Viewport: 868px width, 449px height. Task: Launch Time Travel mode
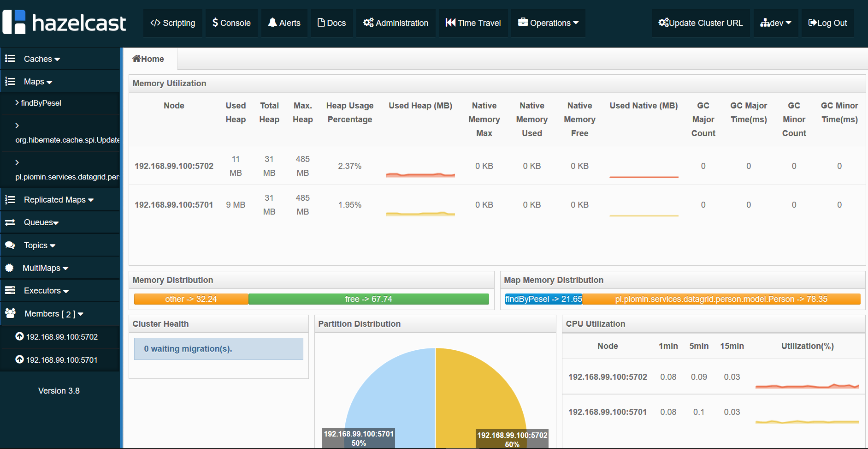473,23
